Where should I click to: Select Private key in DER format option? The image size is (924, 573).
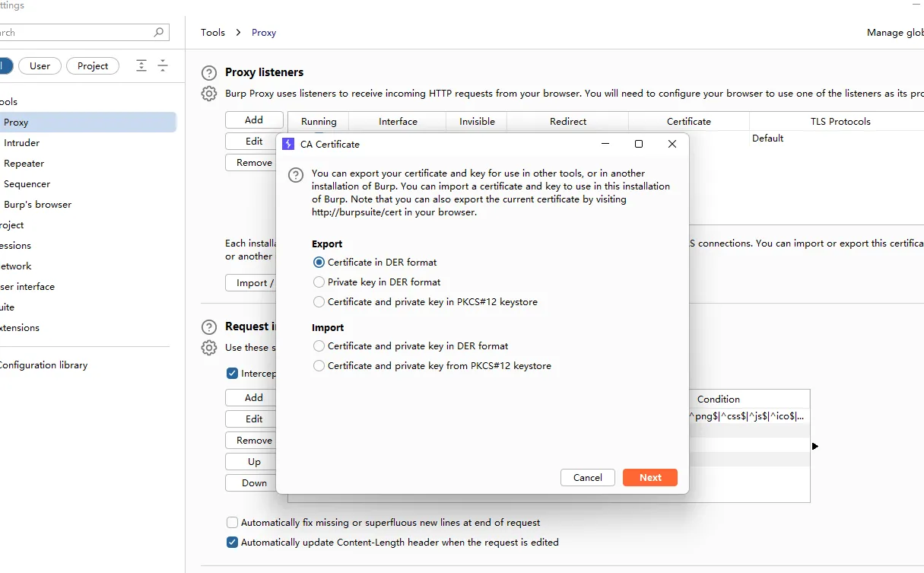click(319, 282)
